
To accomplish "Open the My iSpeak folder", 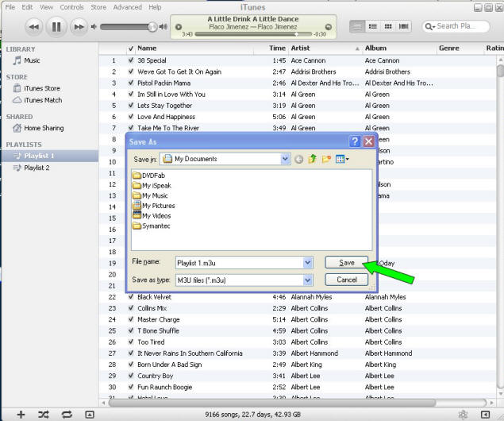I will (152, 186).
